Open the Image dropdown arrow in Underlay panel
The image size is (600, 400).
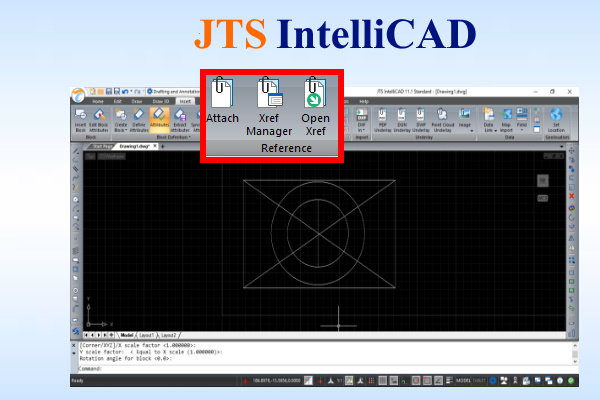(x=472, y=131)
